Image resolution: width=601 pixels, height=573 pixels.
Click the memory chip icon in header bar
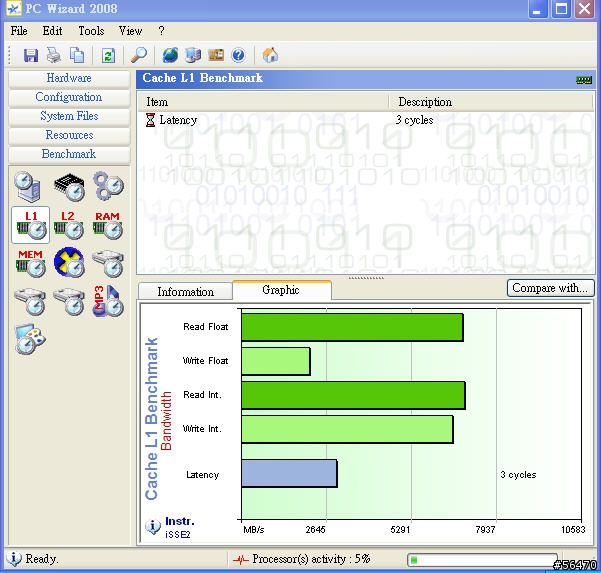(x=584, y=80)
